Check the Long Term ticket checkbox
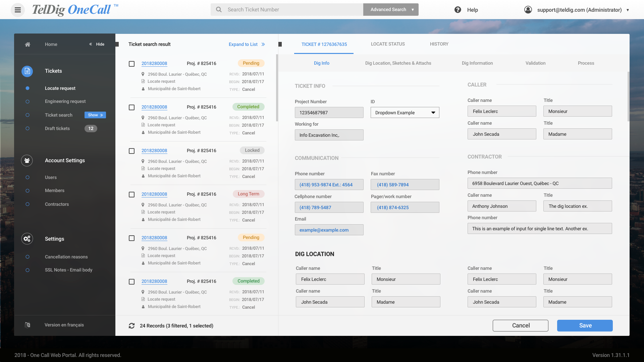The width and height of the screenshot is (644, 362). click(x=132, y=194)
